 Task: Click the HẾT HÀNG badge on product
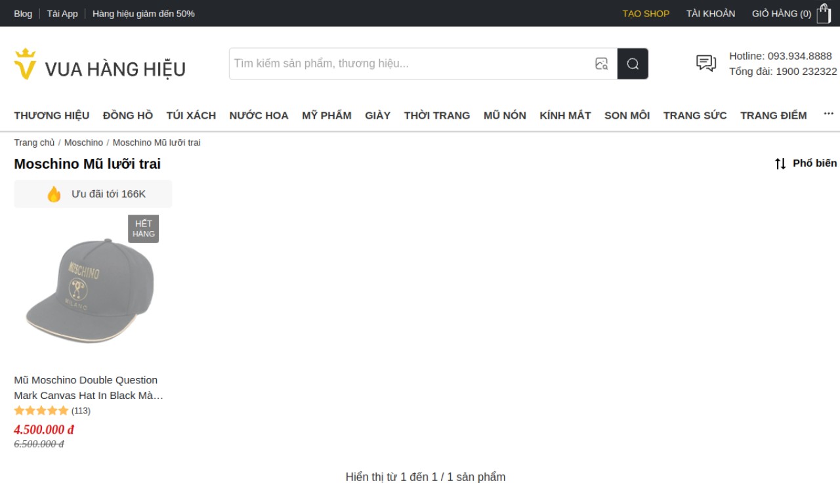click(x=143, y=229)
